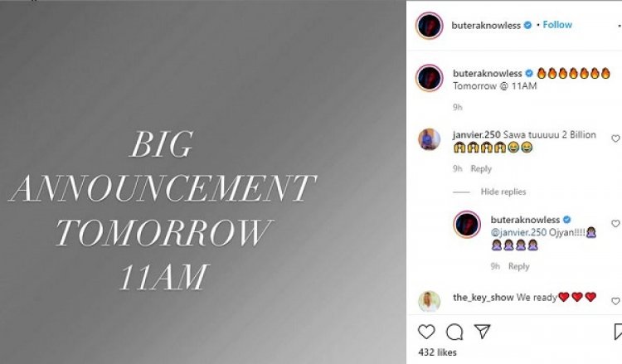Like buteraknowless's Ojyan reply
The height and width of the screenshot is (364, 622).
tap(615, 224)
